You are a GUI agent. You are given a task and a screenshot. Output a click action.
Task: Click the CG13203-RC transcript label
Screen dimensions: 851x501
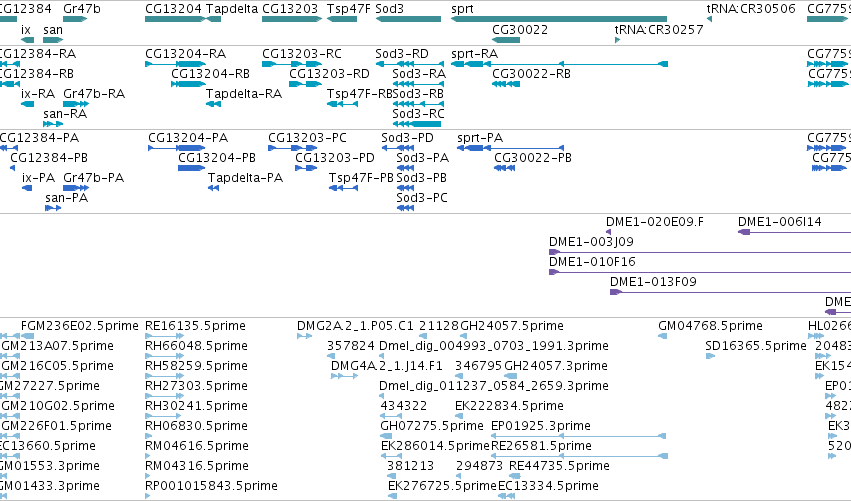coord(302,54)
